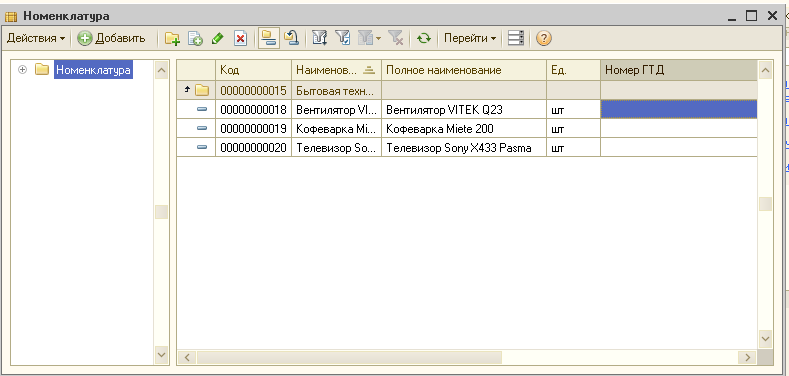Click the new group folder icon

point(173,38)
